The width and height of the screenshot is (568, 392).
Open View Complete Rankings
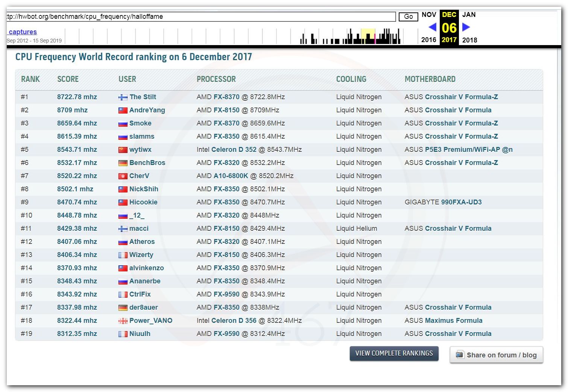[394, 353]
